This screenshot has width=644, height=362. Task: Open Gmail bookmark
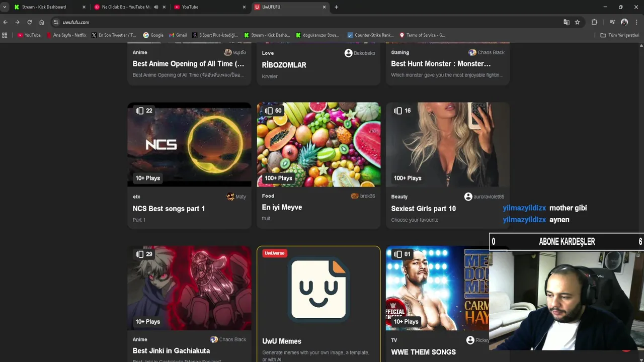[178, 35]
